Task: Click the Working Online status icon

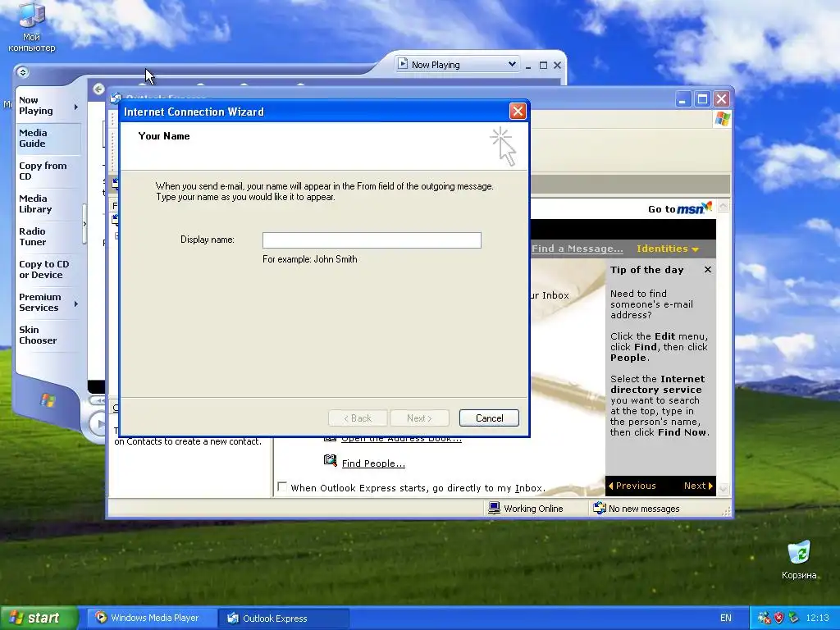Action: [494, 508]
